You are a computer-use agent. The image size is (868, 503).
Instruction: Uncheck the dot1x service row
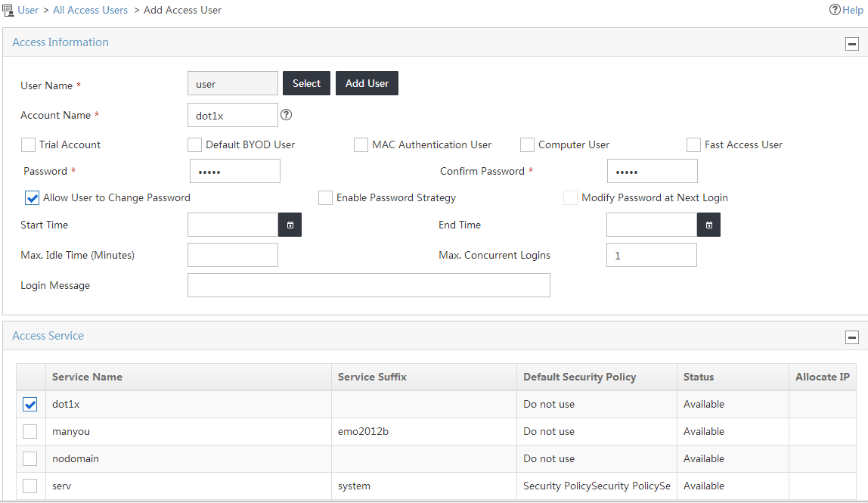[x=30, y=405]
